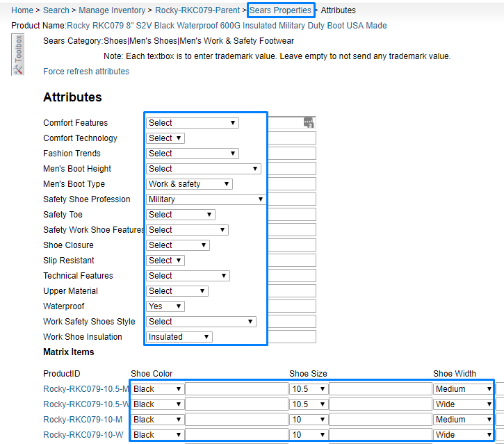Screen dimensions: 504x444
Task: Expand Technical Features dropdown
Action: click(x=188, y=276)
